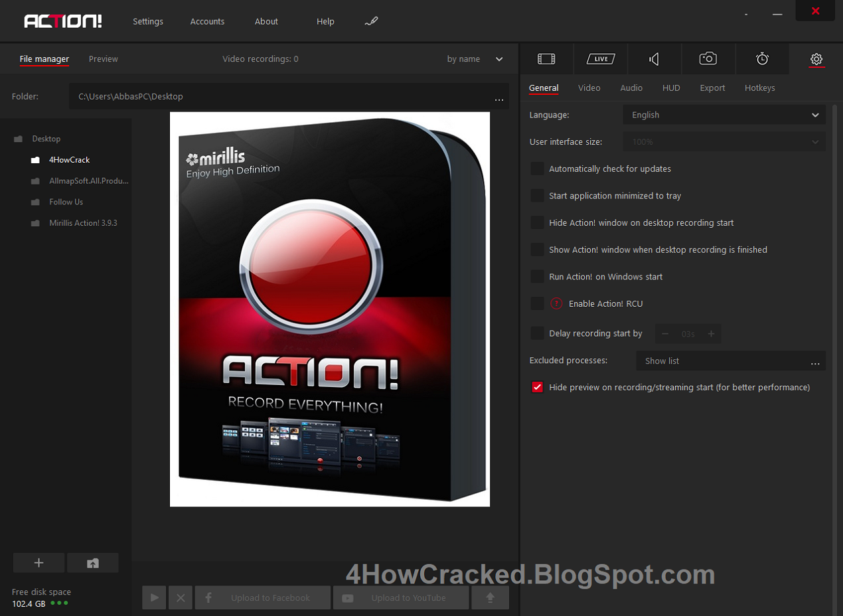Uncheck Hide preview on recording/streaming start
Viewport: 843px width, 616px height.
point(538,387)
